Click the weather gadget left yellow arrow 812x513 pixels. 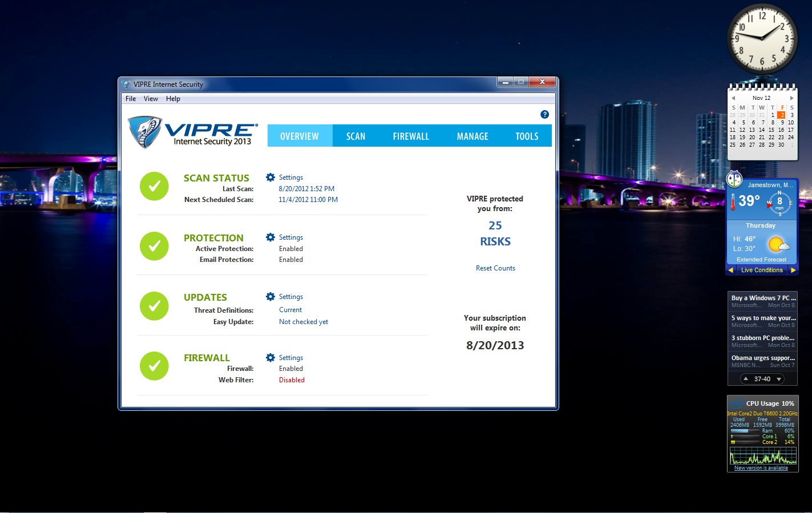(731, 270)
